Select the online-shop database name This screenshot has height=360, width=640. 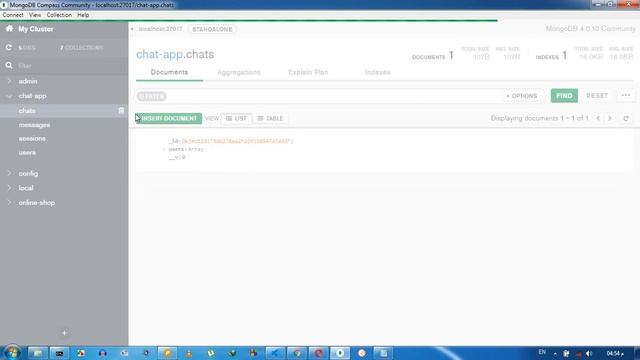coord(36,202)
